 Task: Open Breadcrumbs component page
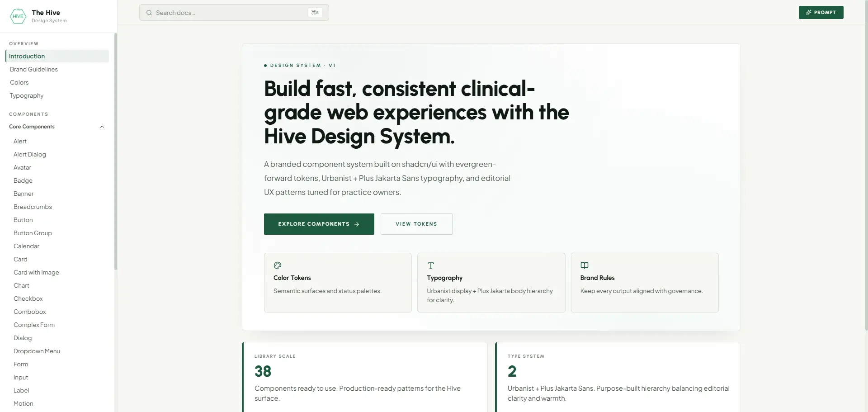tap(33, 207)
